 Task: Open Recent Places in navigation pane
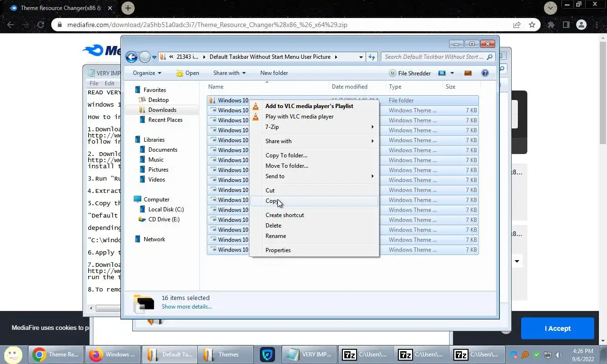click(x=165, y=120)
